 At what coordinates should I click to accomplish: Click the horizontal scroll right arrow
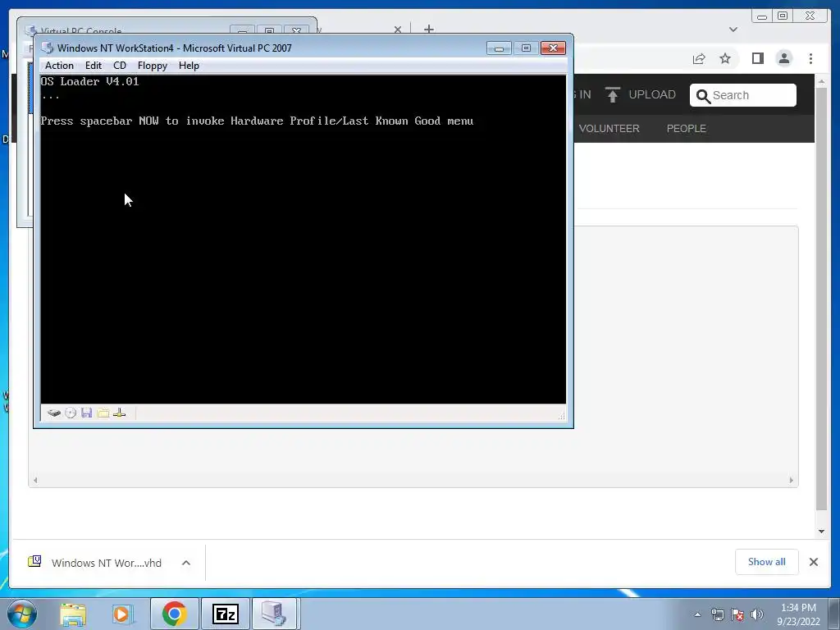(792, 480)
